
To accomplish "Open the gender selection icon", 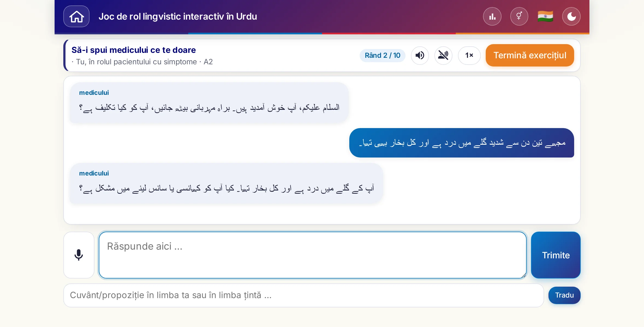I will 519,16.
